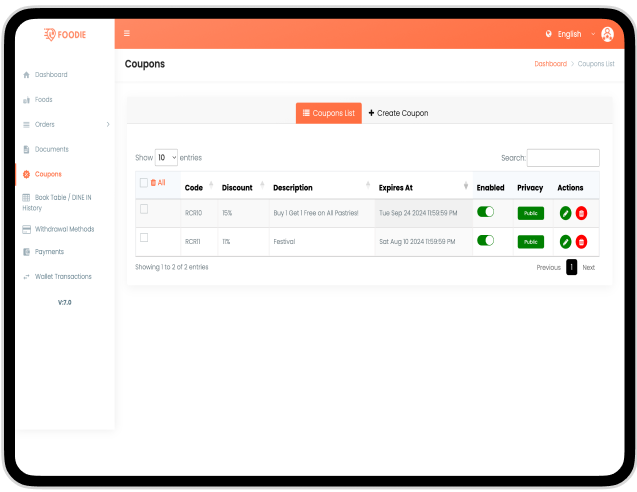Click the Foodie logo
The width and height of the screenshot is (637, 492).
(64, 34)
